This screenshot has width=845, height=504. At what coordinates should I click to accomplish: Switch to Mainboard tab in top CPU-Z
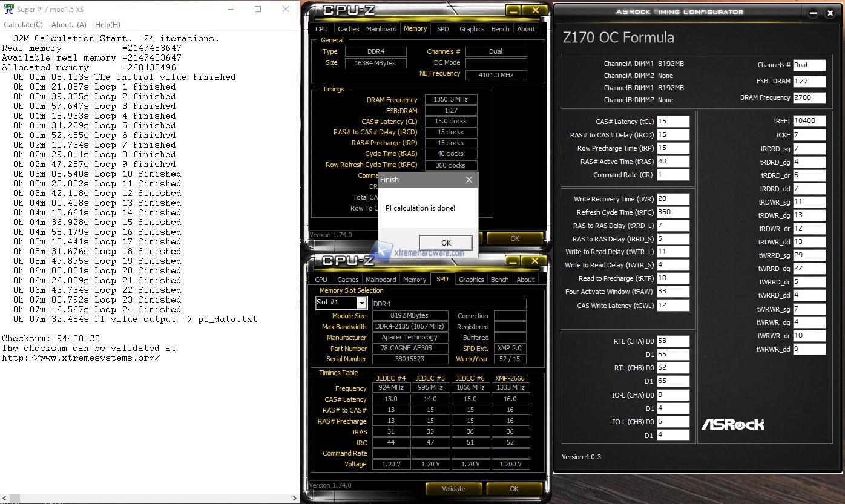[381, 29]
